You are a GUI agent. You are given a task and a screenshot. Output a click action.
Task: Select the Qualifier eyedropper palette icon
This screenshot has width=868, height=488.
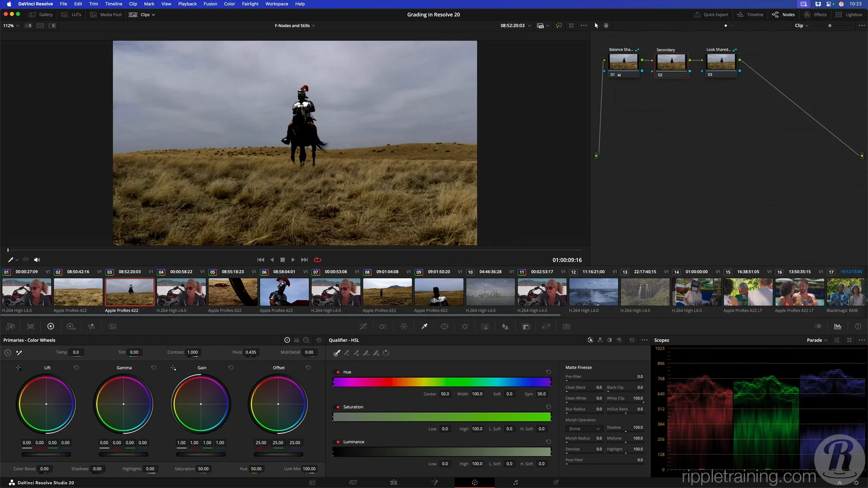pyautogui.click(x=424, y=326)
